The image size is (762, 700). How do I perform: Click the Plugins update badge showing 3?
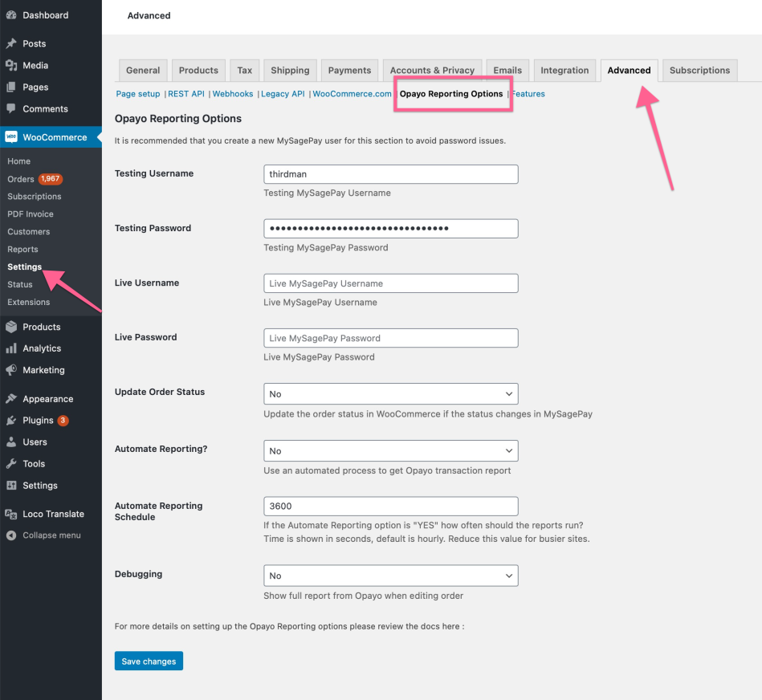pyautogui.click(x=63, y=420)
